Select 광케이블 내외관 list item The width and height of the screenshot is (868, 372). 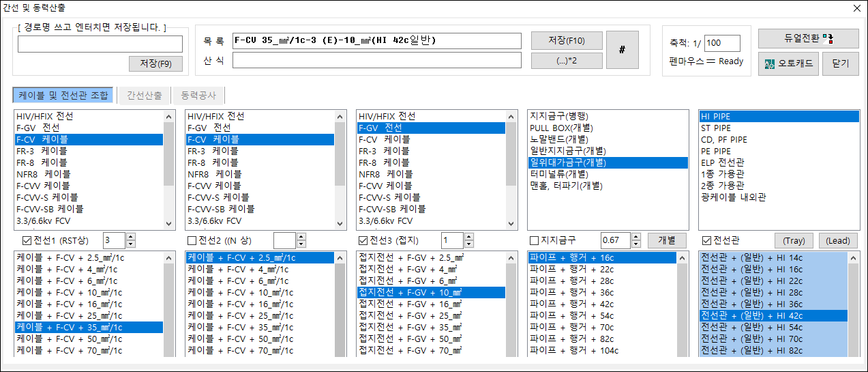779,197
